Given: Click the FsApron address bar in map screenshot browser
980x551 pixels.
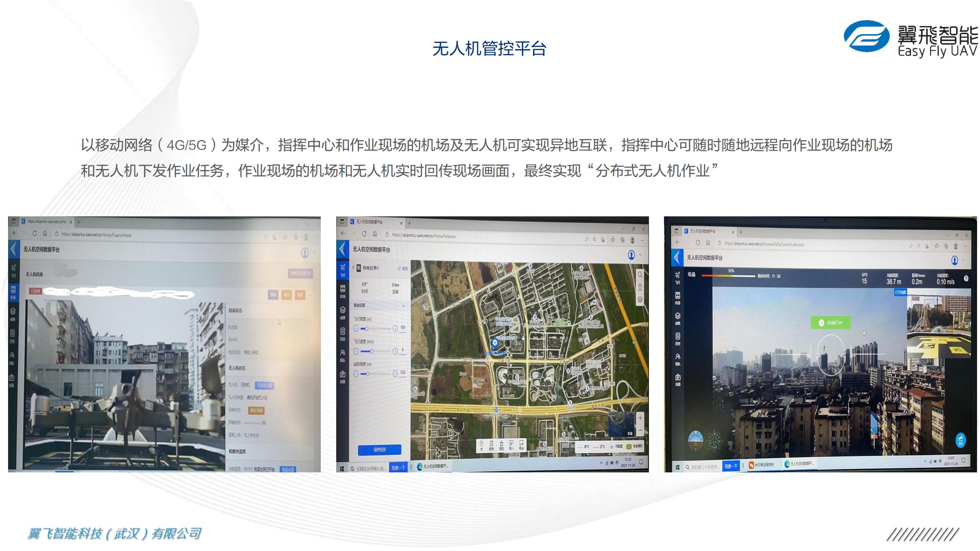Looking at the screenshot, I should pos(483,236).
